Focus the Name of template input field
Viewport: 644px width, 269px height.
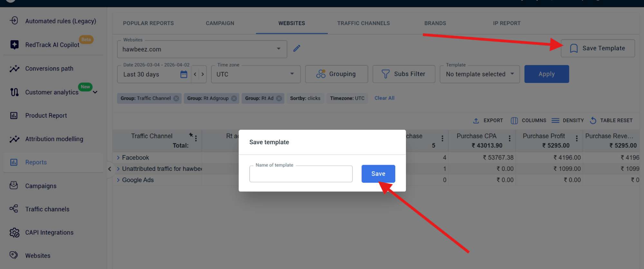click(x=301, y=174)
